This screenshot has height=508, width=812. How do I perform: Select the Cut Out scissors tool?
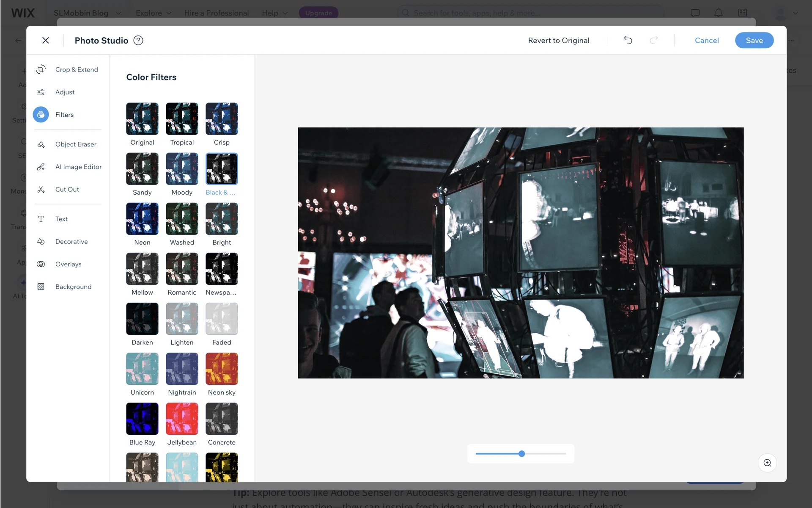click(41, 189)
